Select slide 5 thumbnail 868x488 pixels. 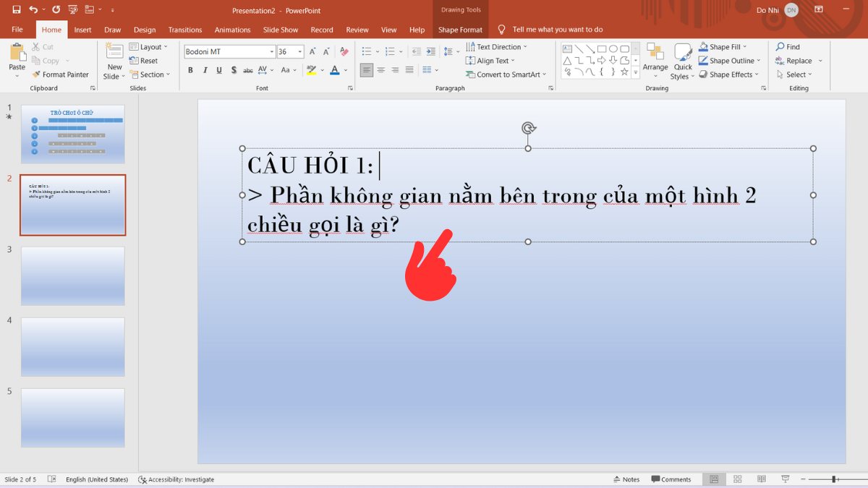tap(72, 418)
